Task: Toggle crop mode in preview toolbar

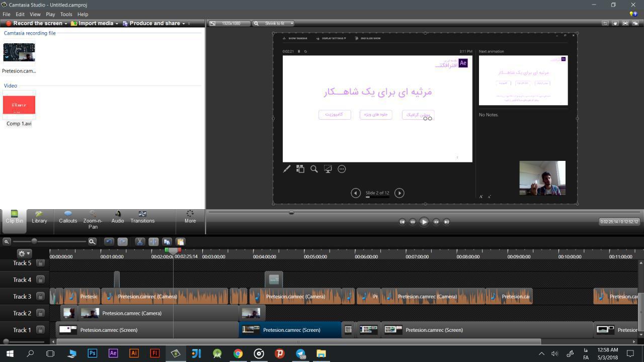Action: 605,23
